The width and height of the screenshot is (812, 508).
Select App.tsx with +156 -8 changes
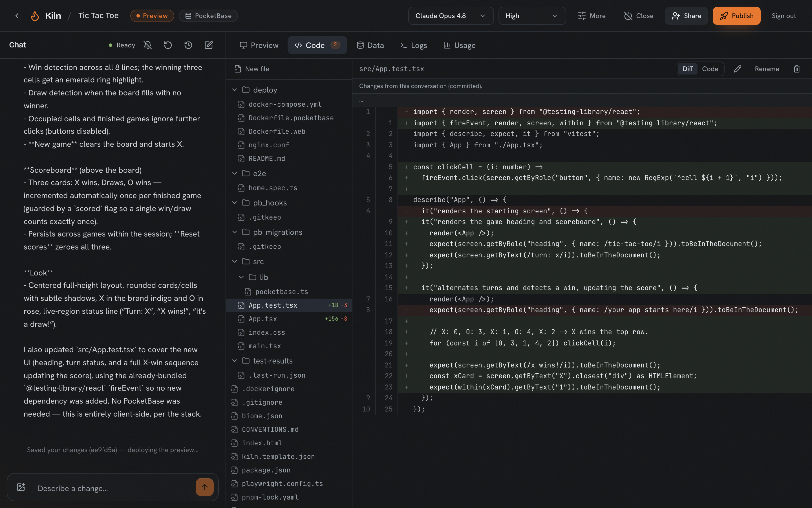point(289,319)
